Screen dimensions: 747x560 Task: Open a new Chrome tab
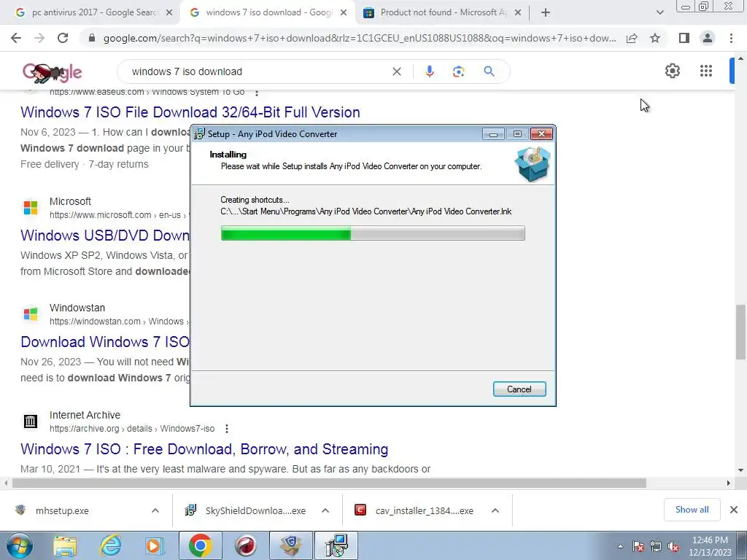(546, 13)
